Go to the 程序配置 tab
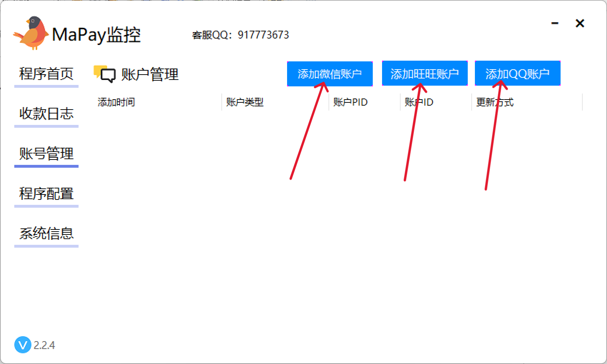Viewport: 607px width, 364px height. click(x=46, y=194)
